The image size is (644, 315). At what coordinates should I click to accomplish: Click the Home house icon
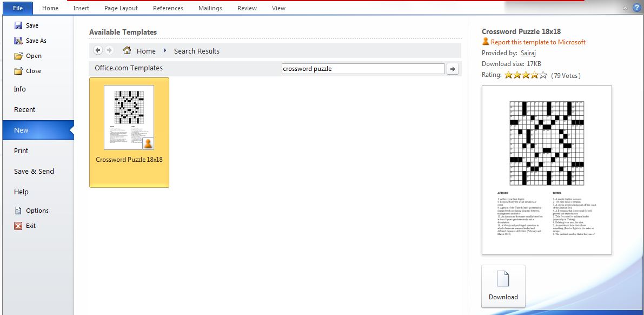[127, 50]
